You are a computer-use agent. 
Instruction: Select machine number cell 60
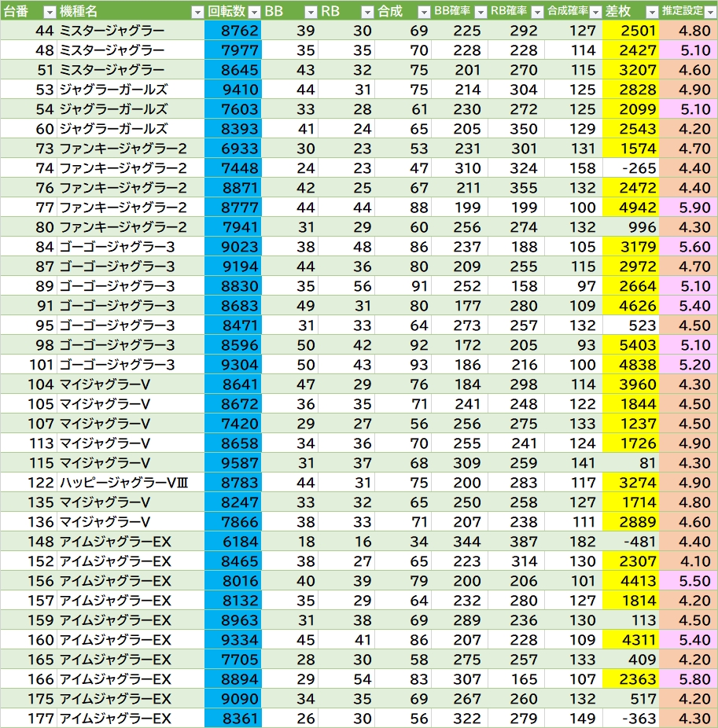point(28,129)
